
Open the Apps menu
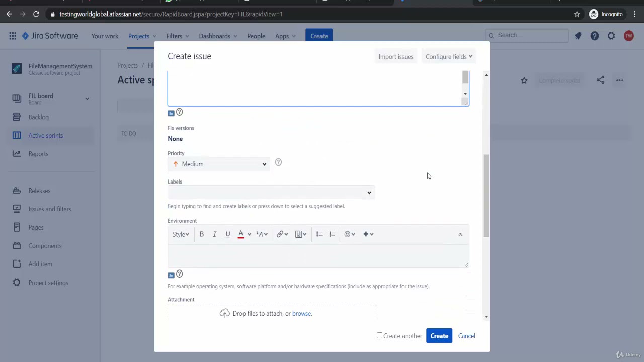pos(286,36)
